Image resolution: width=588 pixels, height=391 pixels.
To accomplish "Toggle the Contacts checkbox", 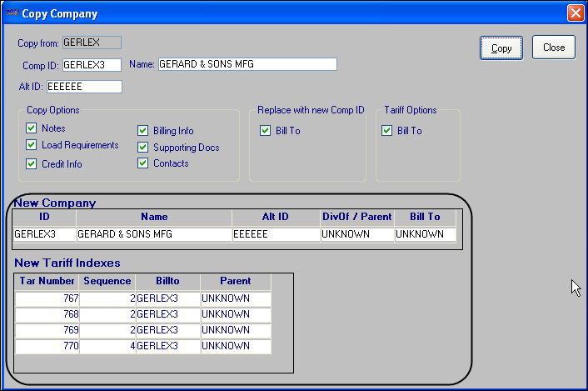I will (x=143, y=163).
